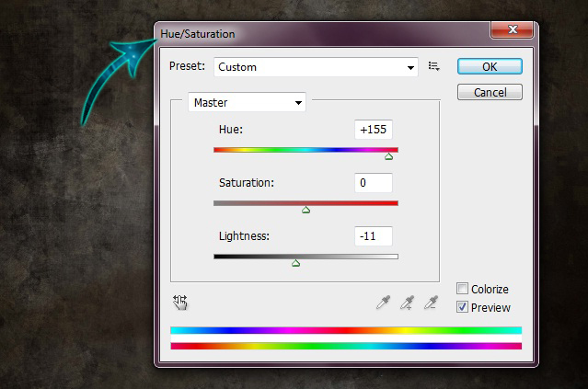Open the preset options menu icon
The height and width of the screenshot is (389, 588).
(434, 66)
